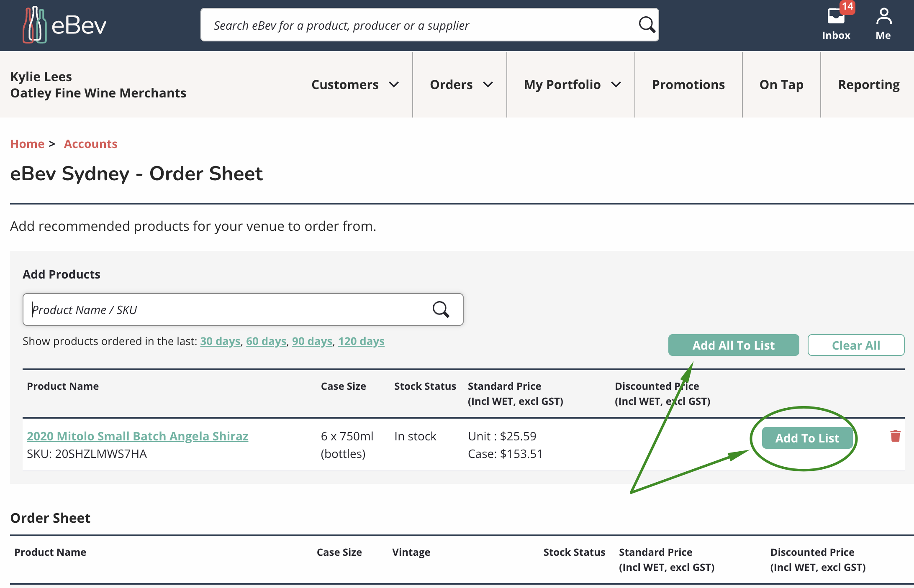
Task: Delete Mitolo Shiraz with the trash icon
Action: coord(895,436)
